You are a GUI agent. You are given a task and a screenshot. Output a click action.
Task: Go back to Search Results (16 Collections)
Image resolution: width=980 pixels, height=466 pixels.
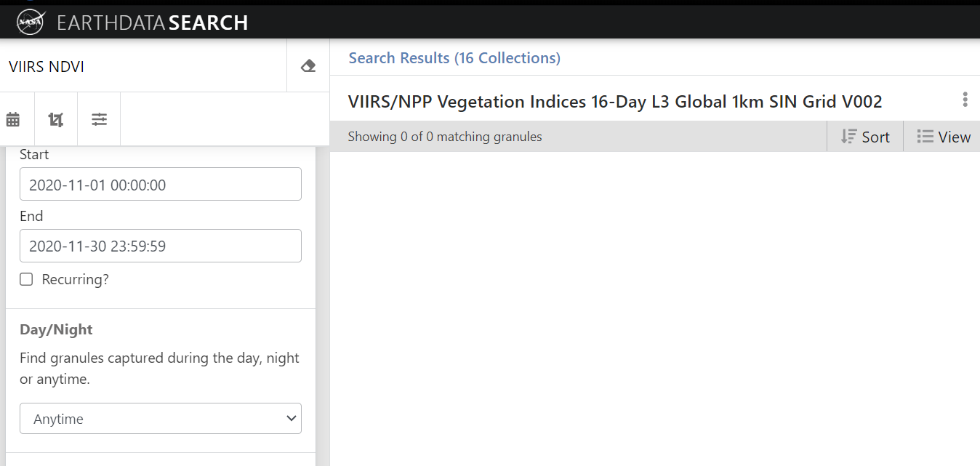pos(454,58)
